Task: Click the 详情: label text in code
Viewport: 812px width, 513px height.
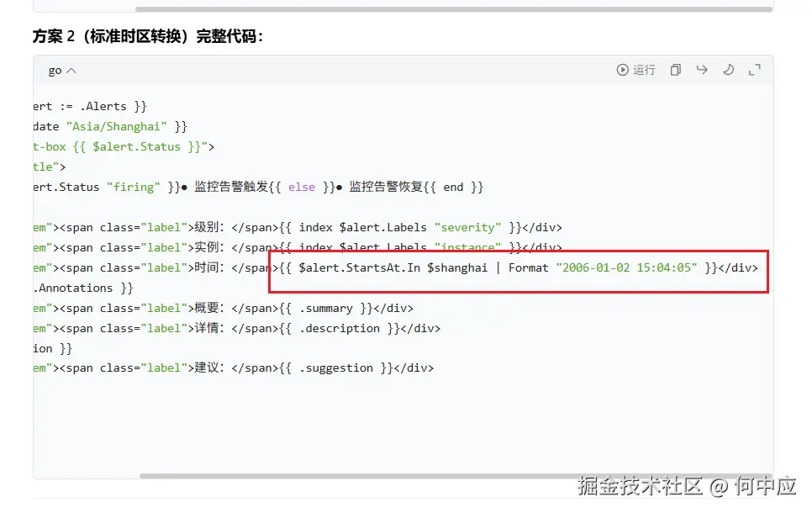Action: click(x=209, y=329)
